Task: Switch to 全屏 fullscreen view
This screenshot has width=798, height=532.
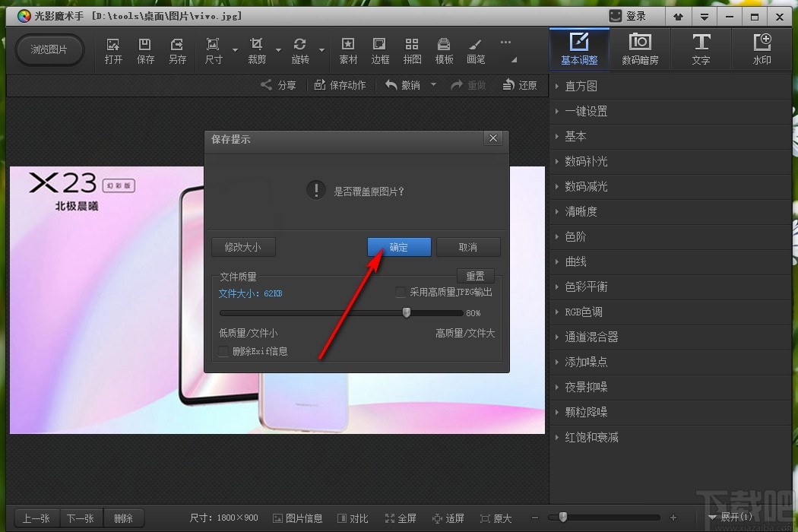Action: click(401, 518)
